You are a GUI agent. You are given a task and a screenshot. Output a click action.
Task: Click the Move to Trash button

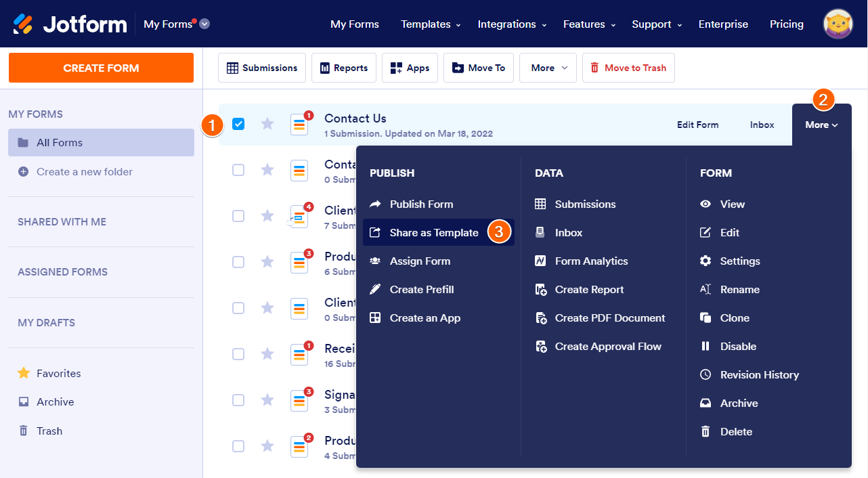tap(628, 68)
